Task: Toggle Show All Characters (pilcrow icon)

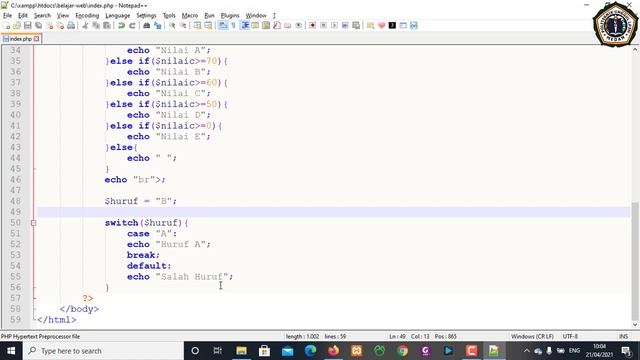Action: point(233,25)
